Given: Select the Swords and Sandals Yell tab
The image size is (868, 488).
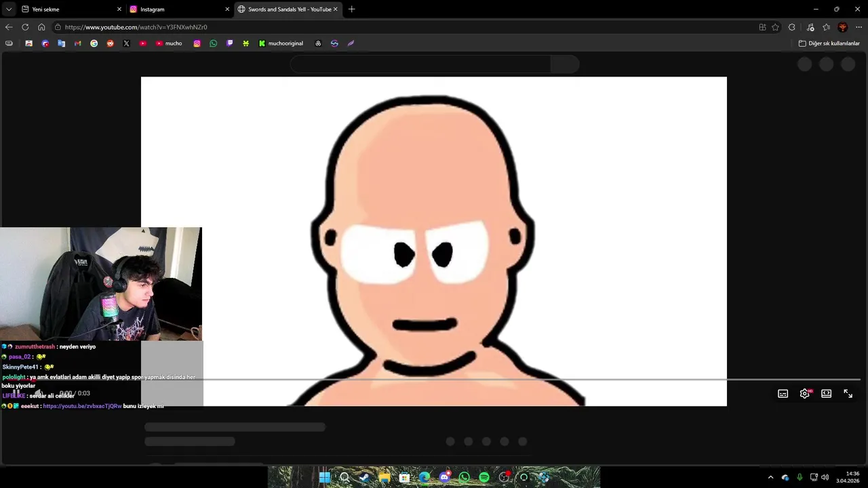Looking at the screenshot, I should [287, 9].
